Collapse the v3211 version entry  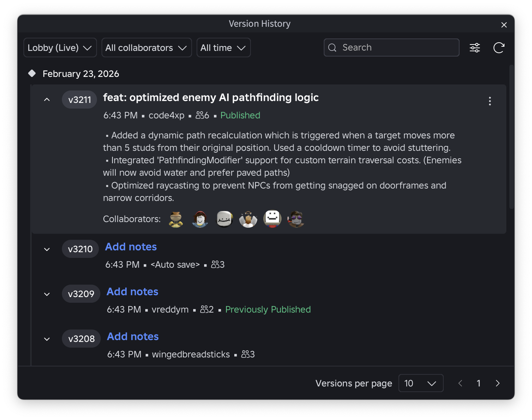47,100
